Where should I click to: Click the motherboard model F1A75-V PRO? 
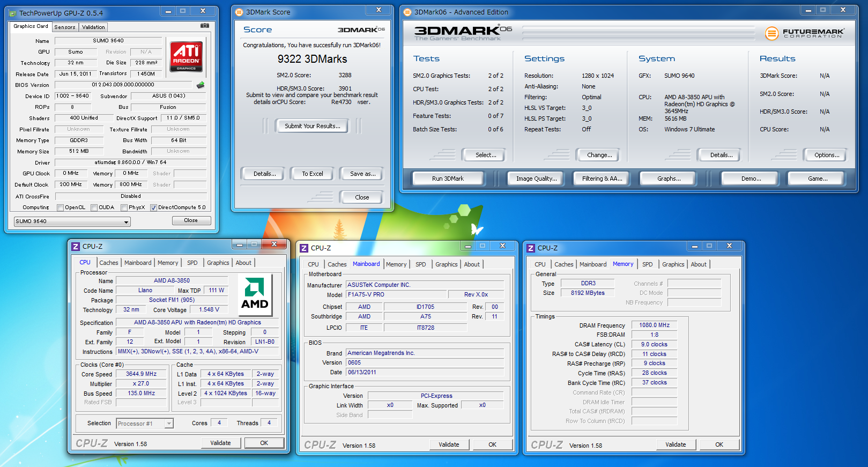click(x=397, y=294)
